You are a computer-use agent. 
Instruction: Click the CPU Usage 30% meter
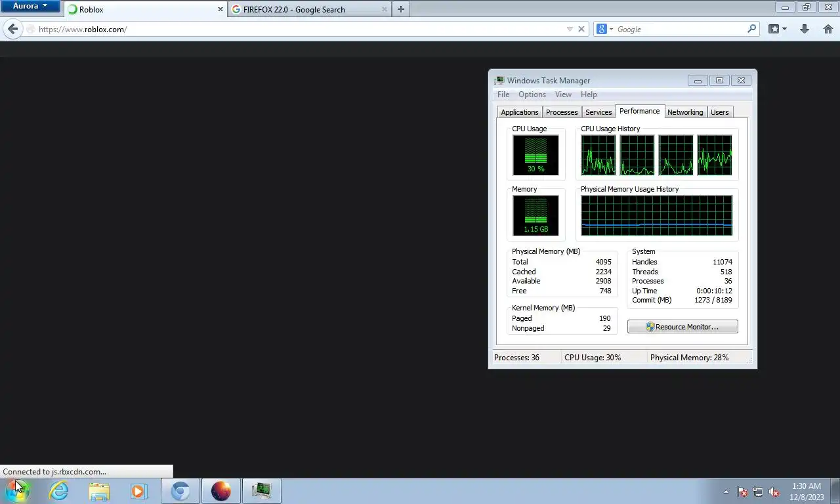pos(535,156)
